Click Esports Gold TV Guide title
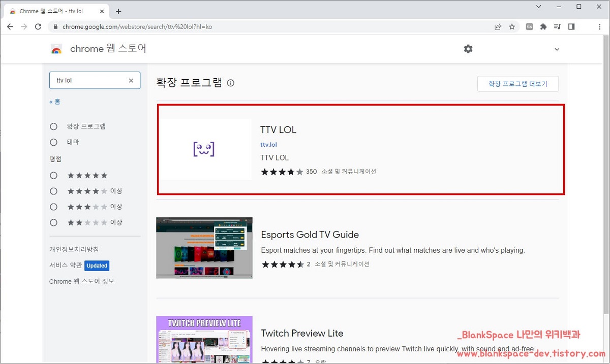The width and height of the screenshot is (610, 364). click(310, 235)
